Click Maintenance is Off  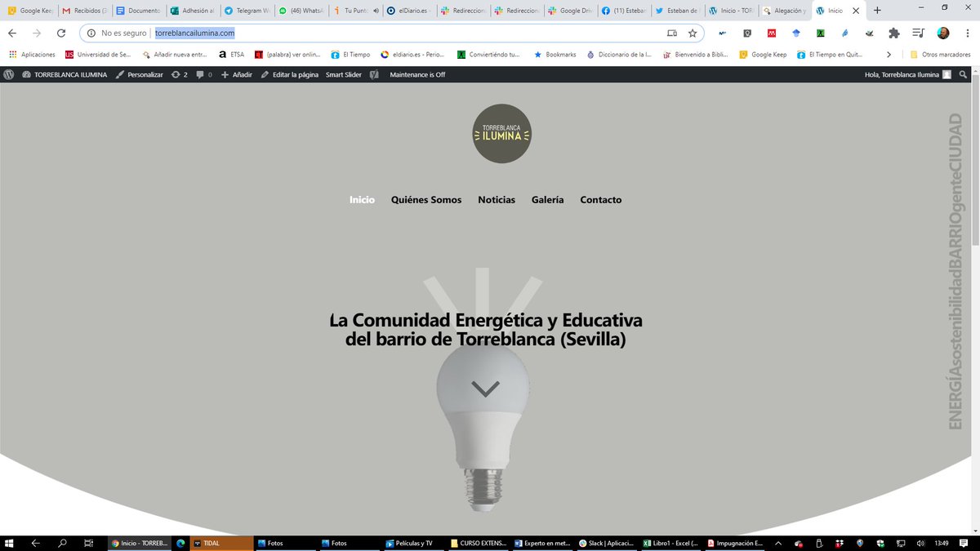click(417, 74)
